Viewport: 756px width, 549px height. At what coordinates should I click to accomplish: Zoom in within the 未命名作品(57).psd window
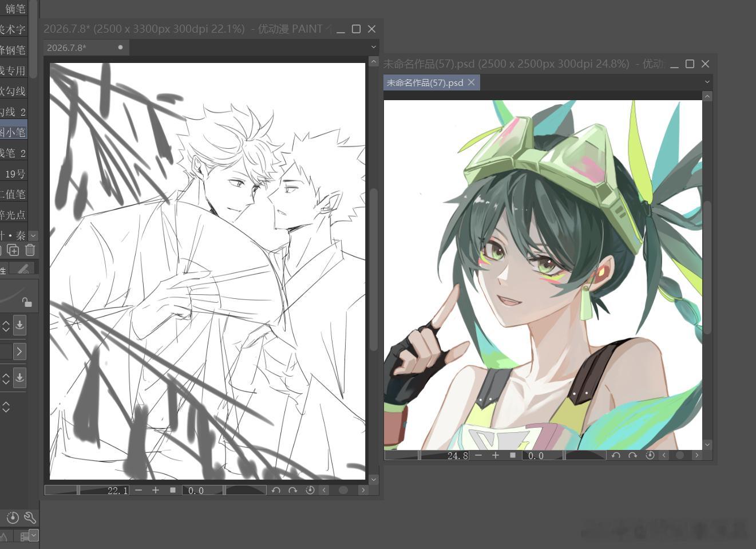pos(495,455)
